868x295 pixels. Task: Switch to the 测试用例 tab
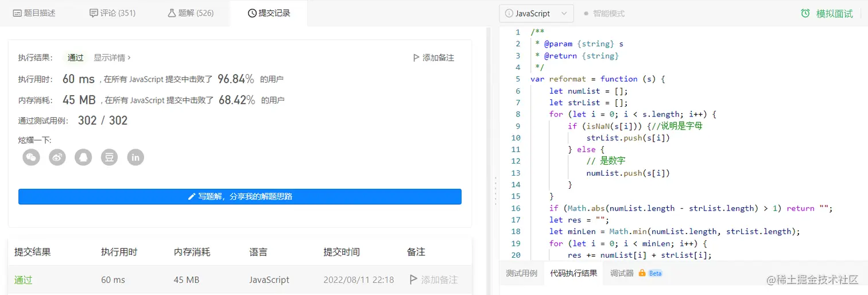pos(521,273)
